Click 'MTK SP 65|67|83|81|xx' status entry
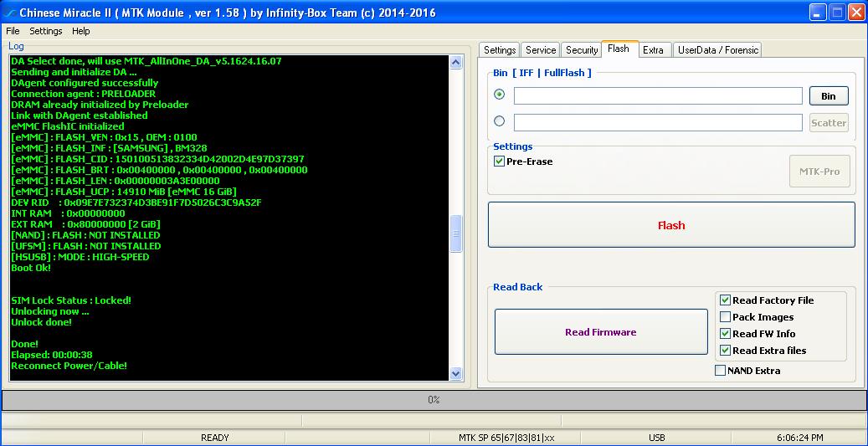The height and width of the screenshot is (446, 868). (506, 438)
